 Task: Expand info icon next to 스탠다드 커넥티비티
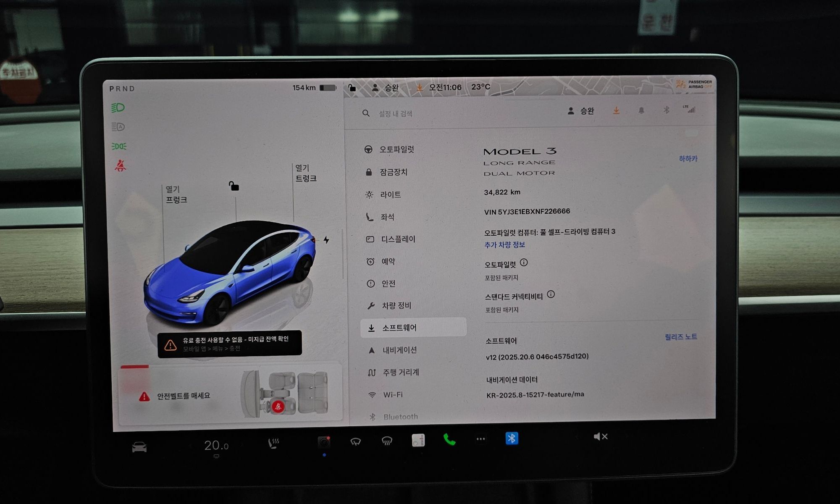[x=551, y=294]
